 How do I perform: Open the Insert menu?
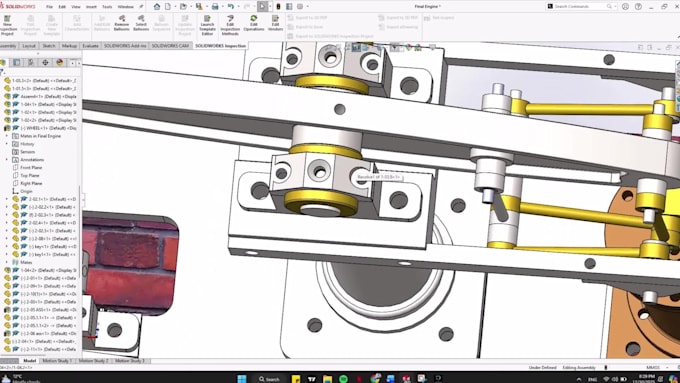coord(92,7)
